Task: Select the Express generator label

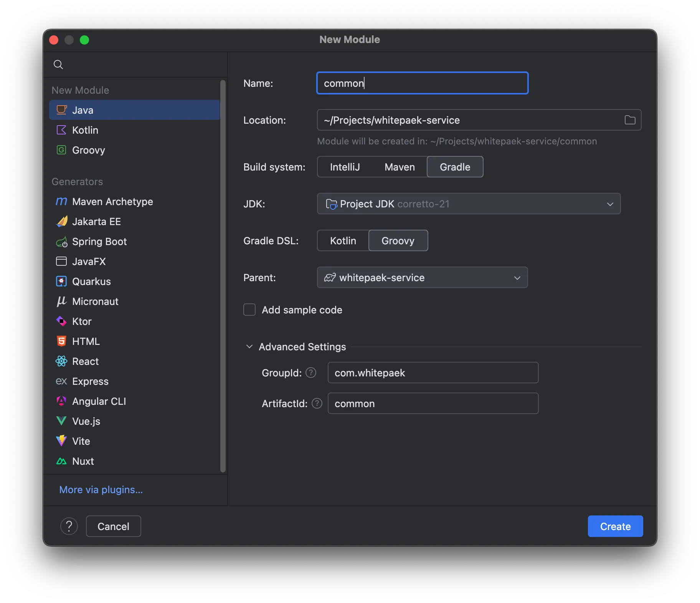Action: [x=90, y=381]
